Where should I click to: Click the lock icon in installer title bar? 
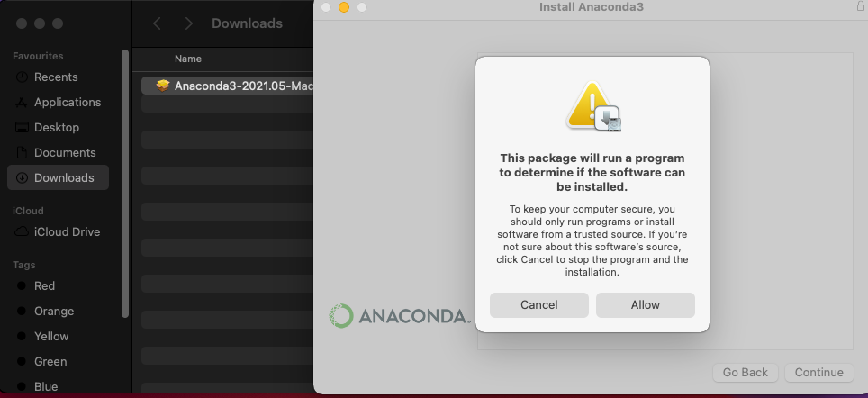tap(860, 6)
